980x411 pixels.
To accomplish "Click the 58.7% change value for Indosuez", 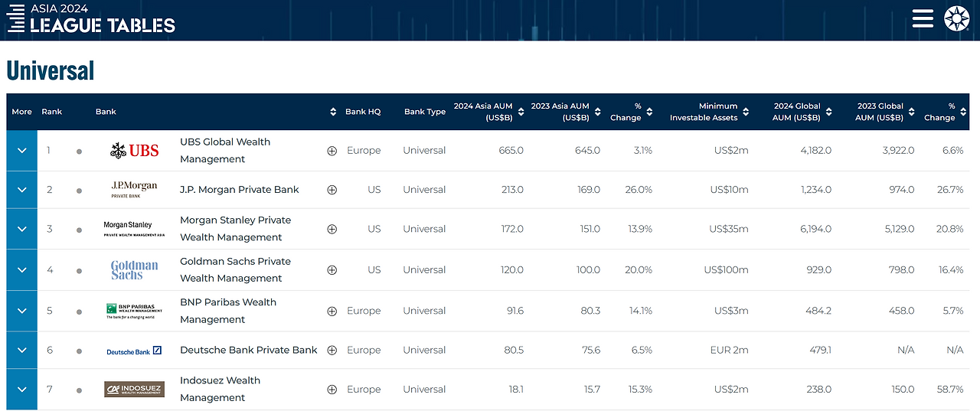I will click(950, 390).
